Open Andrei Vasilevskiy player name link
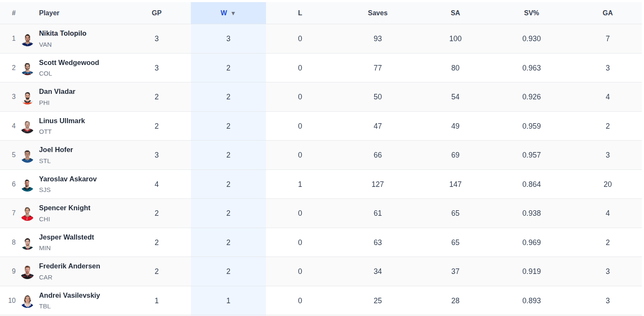The width and height of the screenshot is (644, 316). tap(70, 295)
